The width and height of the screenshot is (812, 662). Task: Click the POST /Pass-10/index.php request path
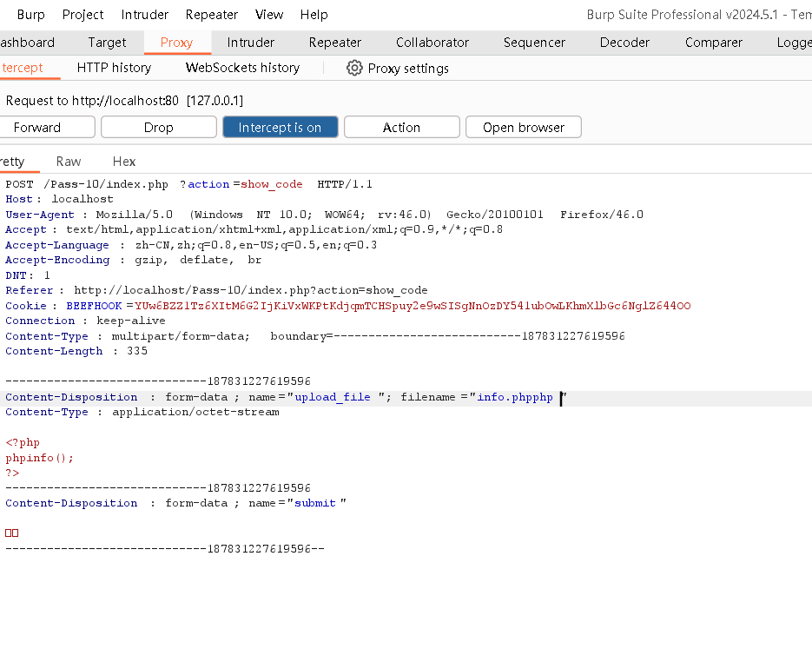click(x=106, y=184)
